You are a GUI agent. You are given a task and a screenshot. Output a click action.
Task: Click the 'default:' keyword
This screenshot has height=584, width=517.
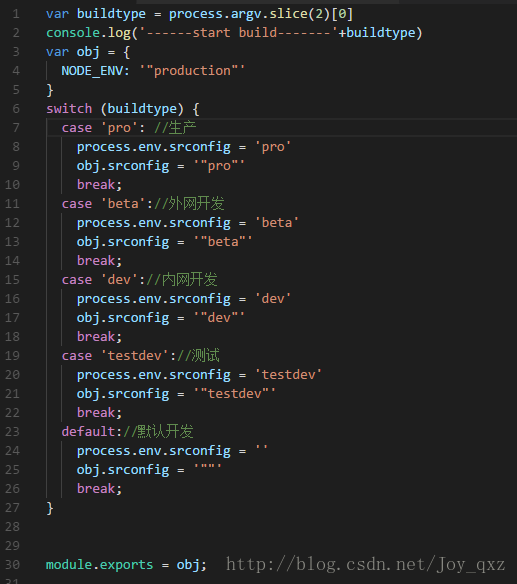pyautogui.click(x=92, y=432)
